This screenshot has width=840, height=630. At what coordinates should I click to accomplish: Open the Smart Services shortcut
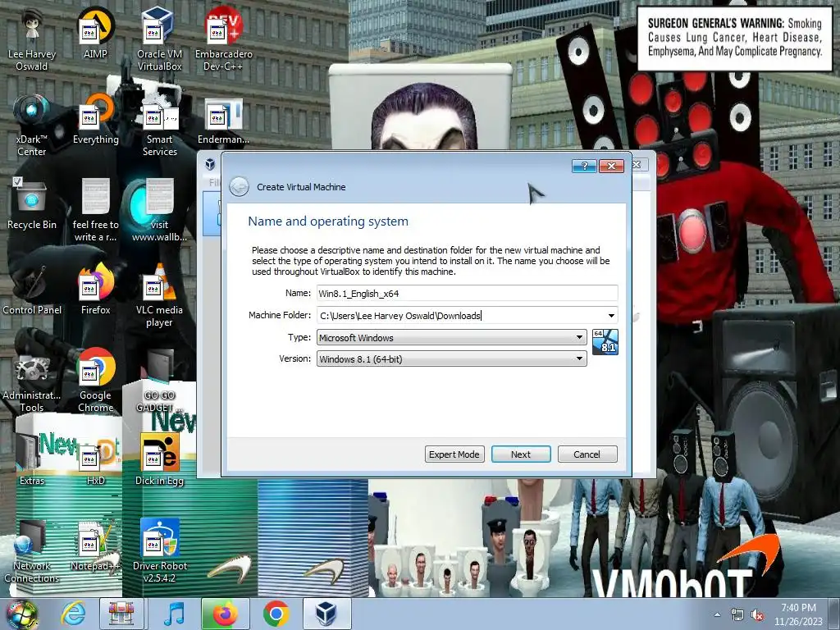159,125
